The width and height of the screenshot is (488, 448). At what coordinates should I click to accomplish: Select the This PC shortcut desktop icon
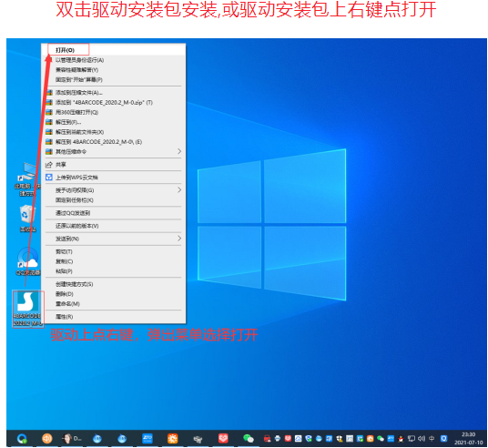[x=27, y=179]
